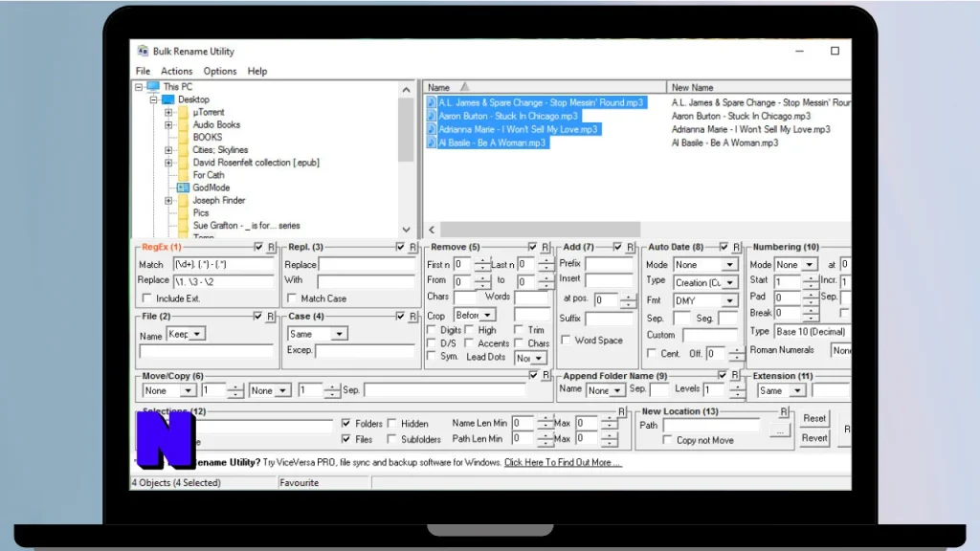Open the File menu
This screenshot has height=551, width=980.
[144, 71]
